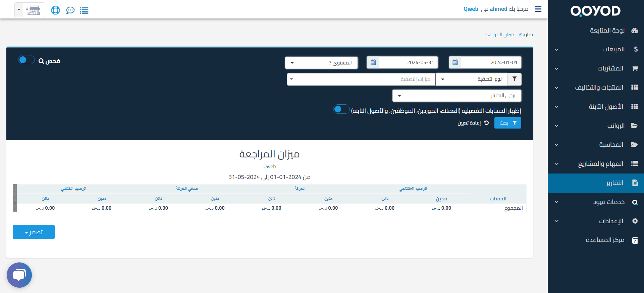The image size is (644, 293).
Task: Click the magnifier icon next to فحص
Action: click(41, 61)
